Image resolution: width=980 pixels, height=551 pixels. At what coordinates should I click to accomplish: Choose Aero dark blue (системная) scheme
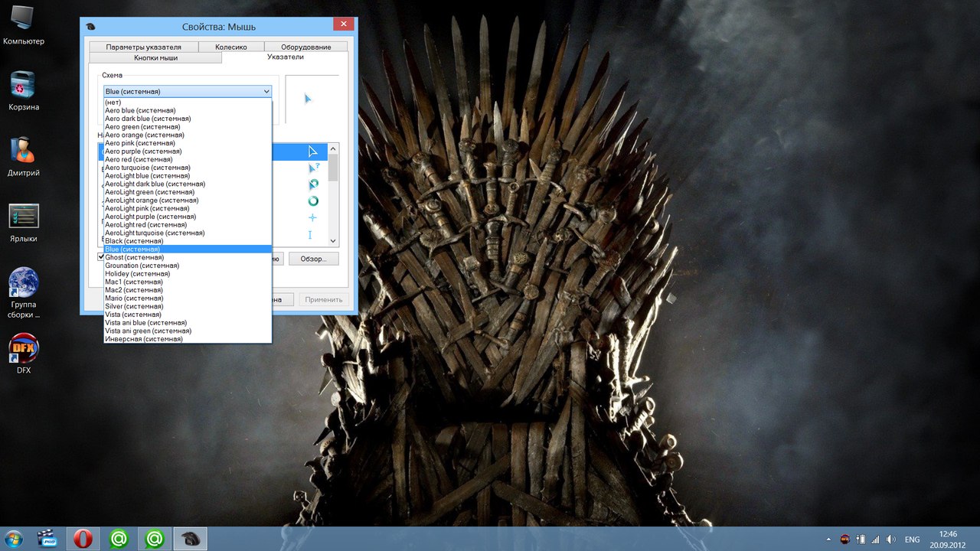(188, 119)
